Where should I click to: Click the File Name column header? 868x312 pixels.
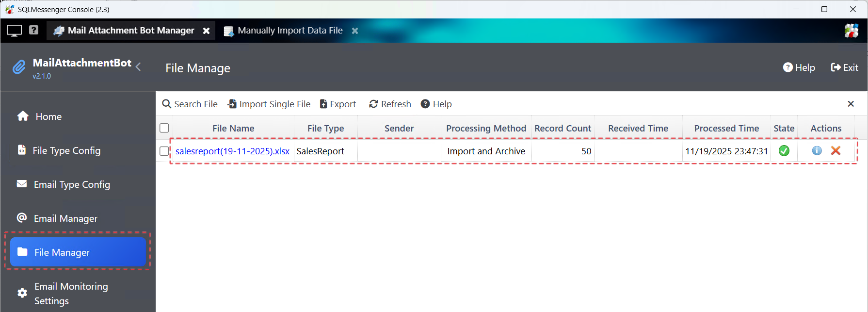(x=233, y=128)
